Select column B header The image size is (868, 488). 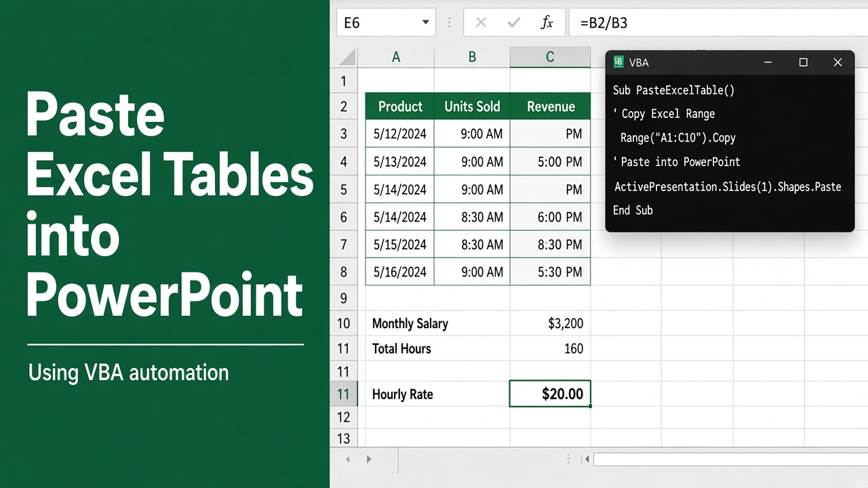(x=472, y=57)
